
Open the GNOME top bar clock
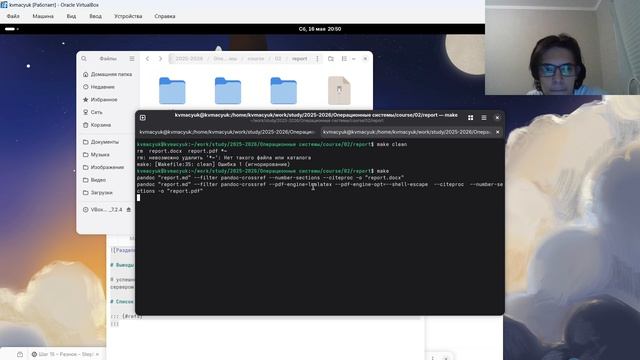(x=320, y=29)
